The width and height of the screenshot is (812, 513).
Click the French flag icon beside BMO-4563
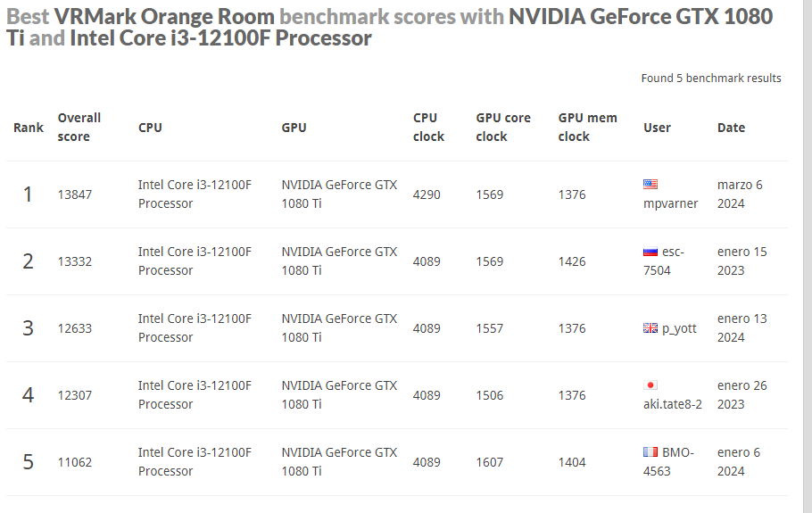[x=650, y=452]
